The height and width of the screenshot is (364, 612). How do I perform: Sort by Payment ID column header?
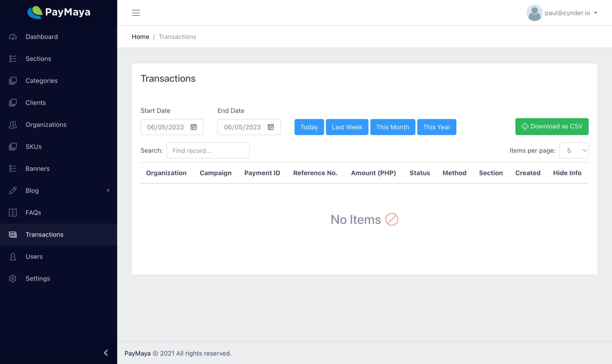tap(262, 173)
